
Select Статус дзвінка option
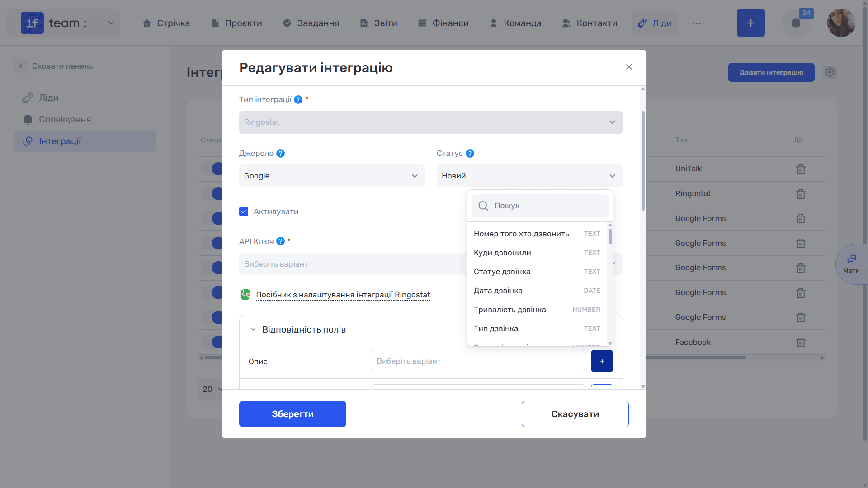[x=537, y=272]
